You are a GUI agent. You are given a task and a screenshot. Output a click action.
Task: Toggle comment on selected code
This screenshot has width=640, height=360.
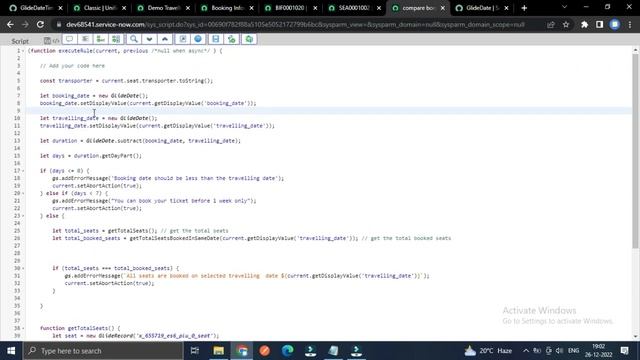(69, 39)
